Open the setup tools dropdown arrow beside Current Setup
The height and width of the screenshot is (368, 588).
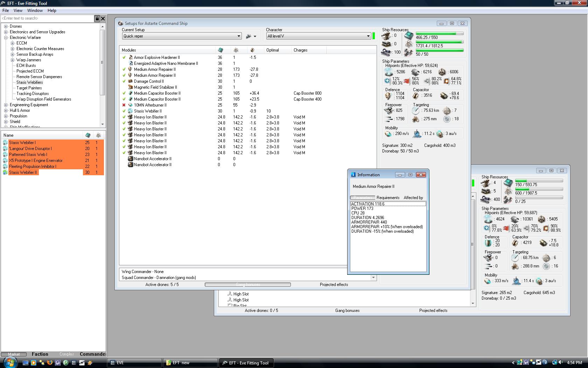click(x=255, y=36)
